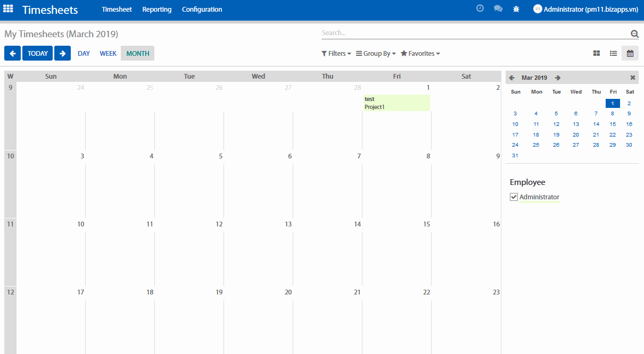Open the Group By dropdown
644x354 pixels.
[376, 54]
